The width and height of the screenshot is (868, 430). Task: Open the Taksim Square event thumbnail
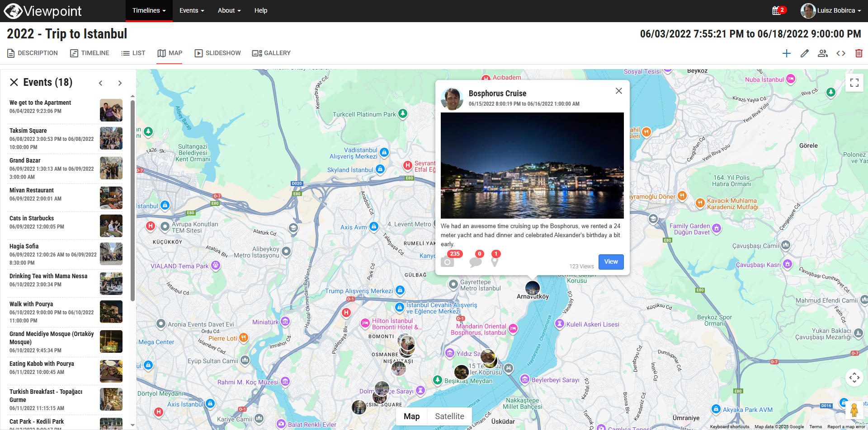click(x=111, y=138)
